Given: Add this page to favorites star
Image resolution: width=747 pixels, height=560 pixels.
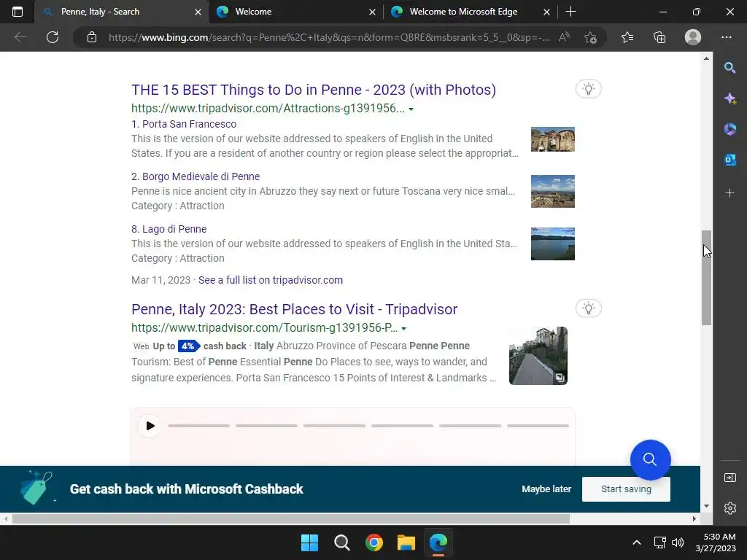Looking at the screenshot, I should click(x=591, y=37).
